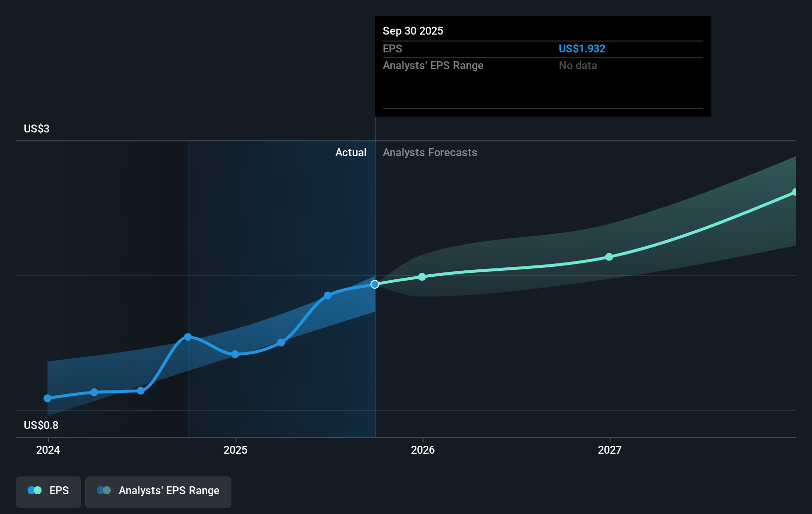The width and height of the screenshot is (812, 514).
Task: Collapse the Analysts' EPS Range info
Action: point(433,65)
